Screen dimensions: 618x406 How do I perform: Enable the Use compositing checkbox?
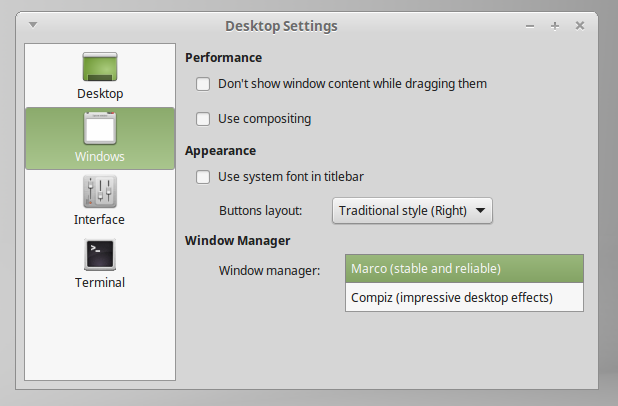(x=203, y=119)
